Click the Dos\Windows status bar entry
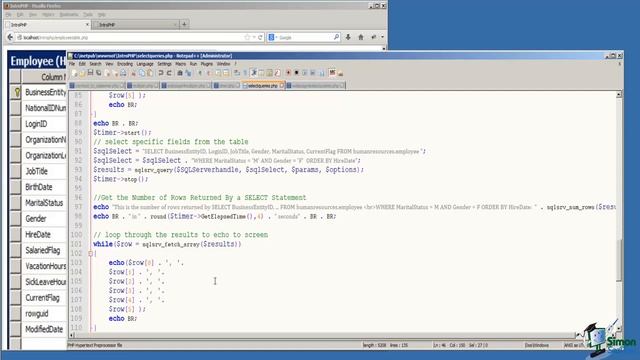This screenshot has width=640, height=360. (537, 345)
